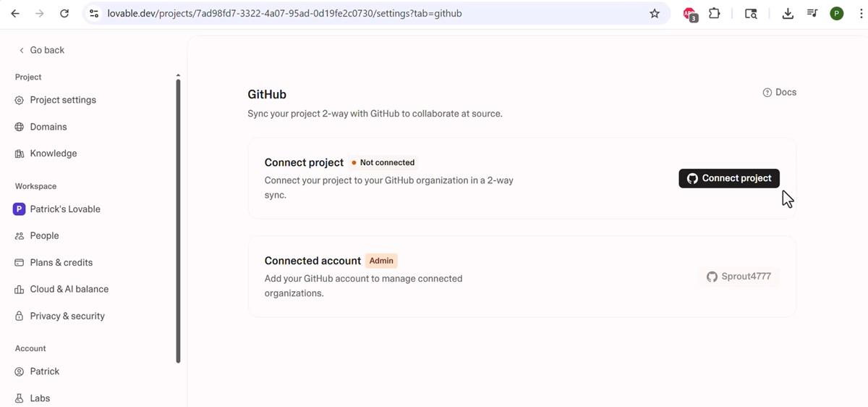Click the Project section label
The width and height of the screenshot is (868, 407).
pyautogui.click(x=28, y=77)
